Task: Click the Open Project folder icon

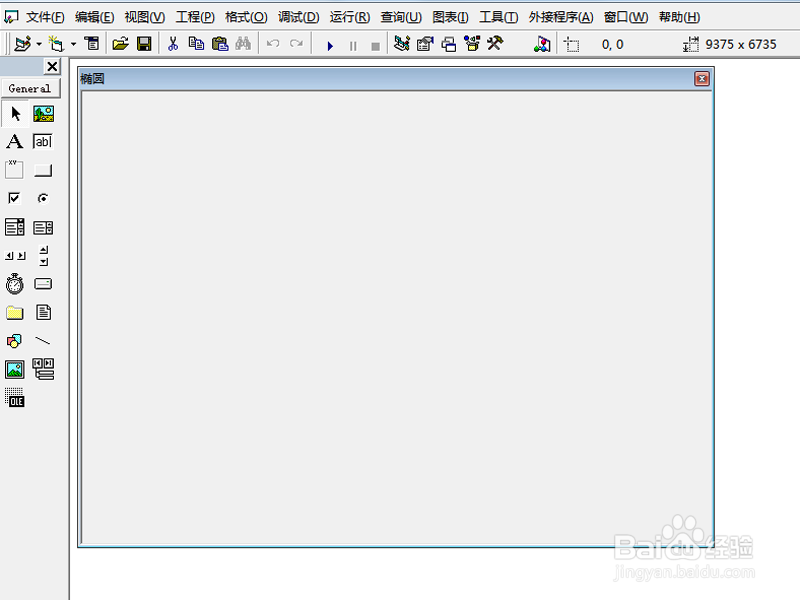Action: point(120,44)
